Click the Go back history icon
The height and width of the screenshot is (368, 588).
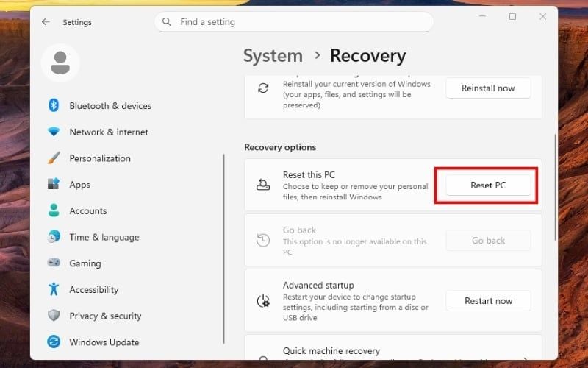tap(263, 241)
